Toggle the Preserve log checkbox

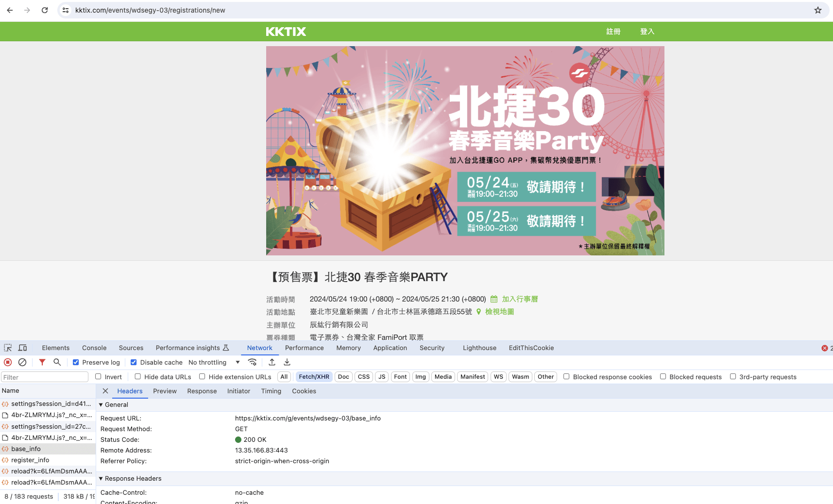pos(76,362)
